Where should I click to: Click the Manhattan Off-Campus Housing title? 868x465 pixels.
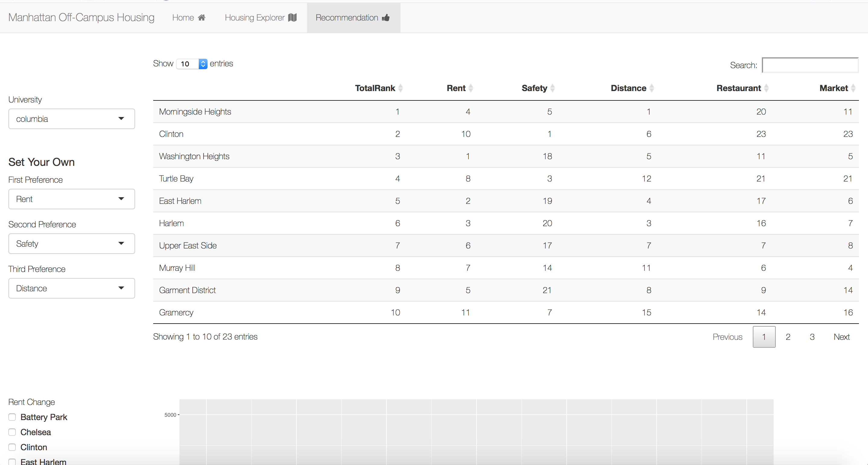click(81, 17)
